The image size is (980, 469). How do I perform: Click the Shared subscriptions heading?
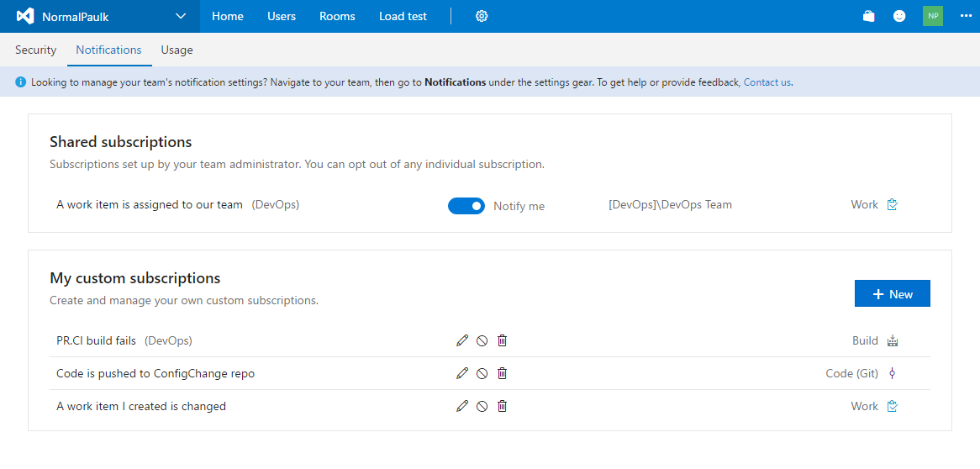(x=121, y=142)
